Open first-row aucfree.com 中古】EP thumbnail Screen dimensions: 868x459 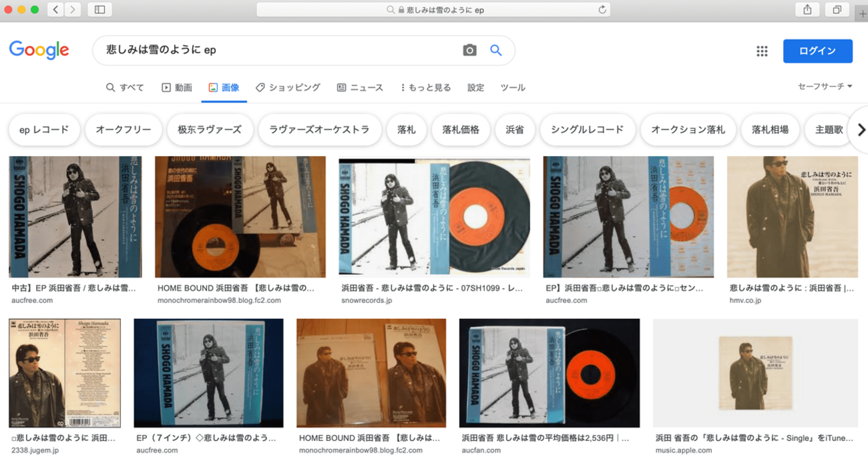(75, 217)
